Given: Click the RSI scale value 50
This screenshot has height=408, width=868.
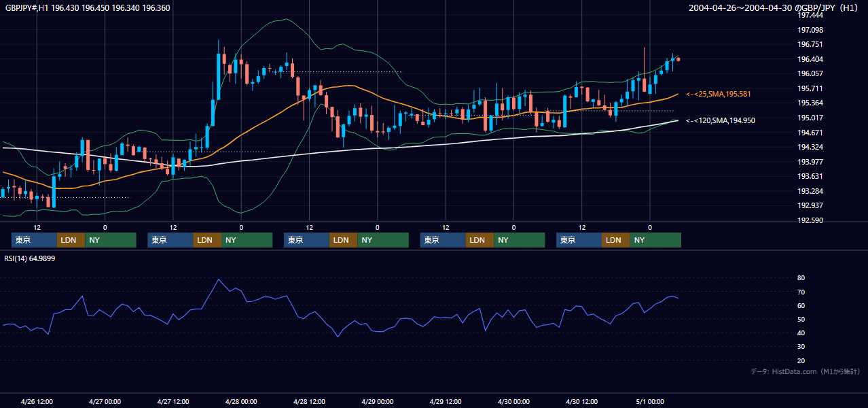Looking at the screenshot, I should 801,319.
